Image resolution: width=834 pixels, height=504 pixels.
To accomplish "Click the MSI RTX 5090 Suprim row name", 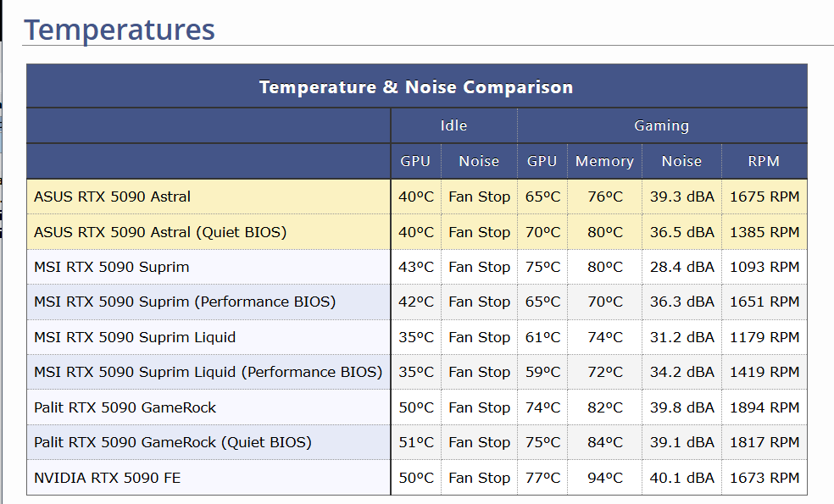I will 111,267.
